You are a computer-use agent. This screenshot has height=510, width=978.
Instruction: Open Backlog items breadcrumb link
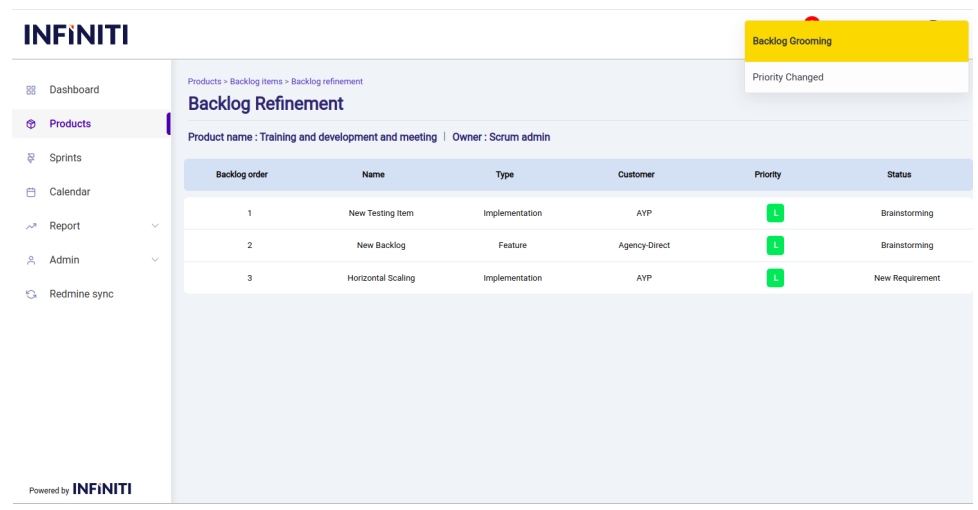point(256,81)
